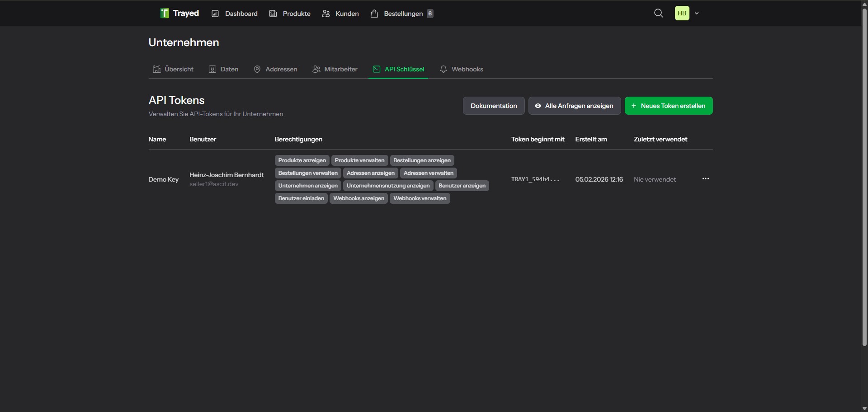868x412 pixels.
Task: Click the Produkte catalog icon
Action: [273, 13]
